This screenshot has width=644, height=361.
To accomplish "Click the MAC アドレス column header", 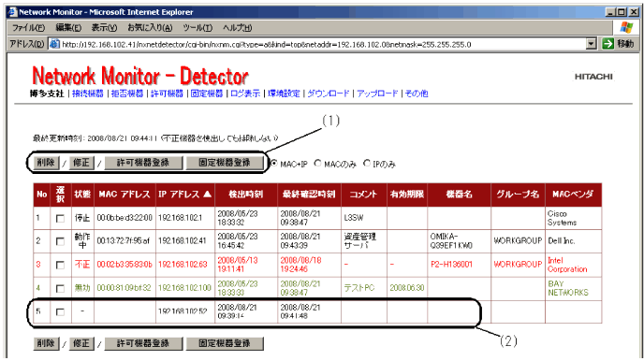I will (x=124, y=195).
